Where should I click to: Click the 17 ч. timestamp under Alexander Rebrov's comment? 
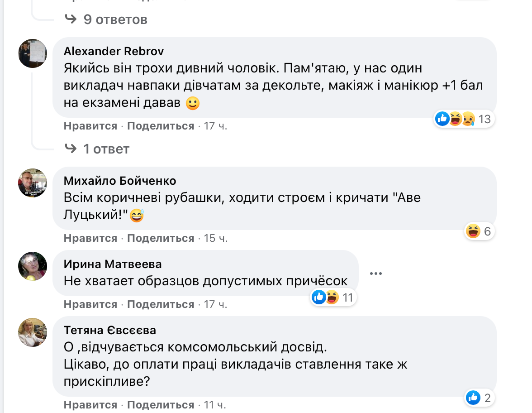tap(215, 126)
